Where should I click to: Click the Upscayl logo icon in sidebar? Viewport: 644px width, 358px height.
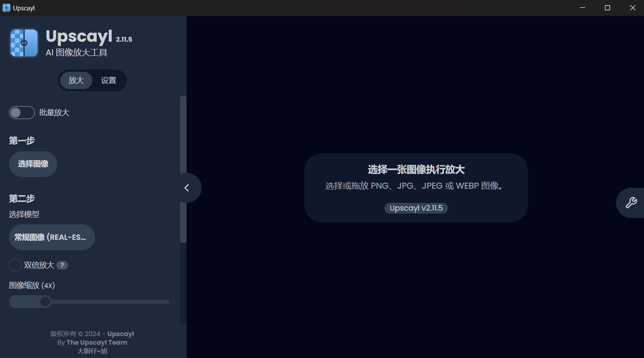point(24,43)
